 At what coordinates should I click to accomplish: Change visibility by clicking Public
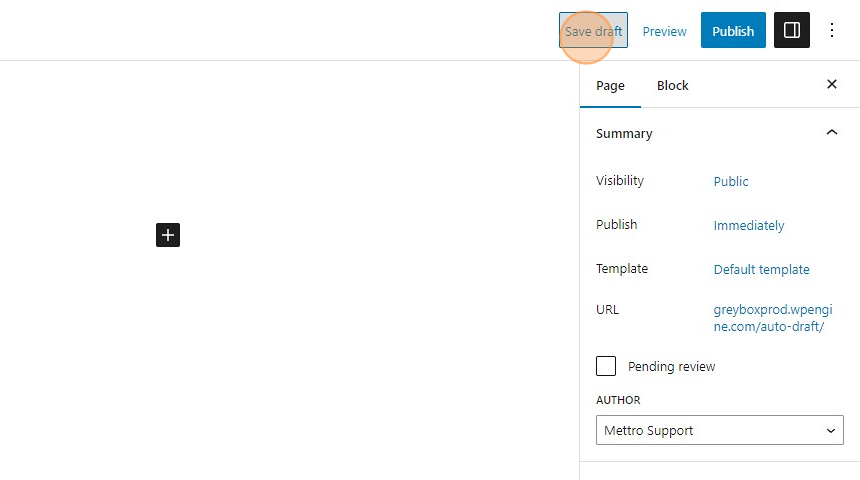point(731,182)
